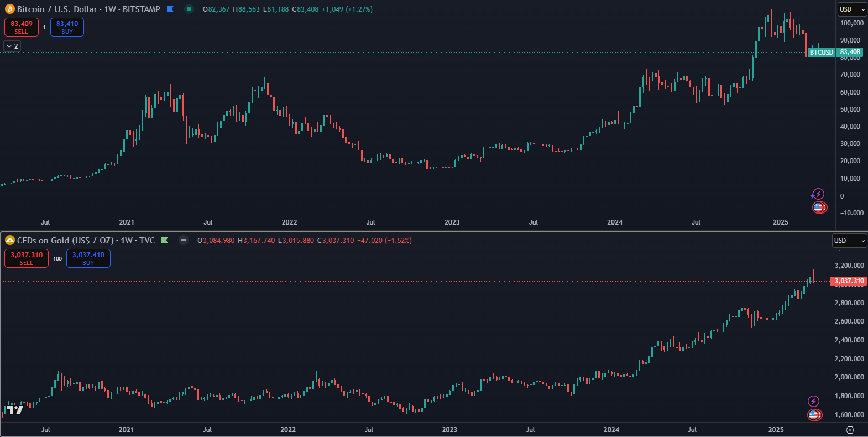868x437 pixels.
Task: Expand the collapsed indicators legend showing 2
Action: [x=12, y=46]
